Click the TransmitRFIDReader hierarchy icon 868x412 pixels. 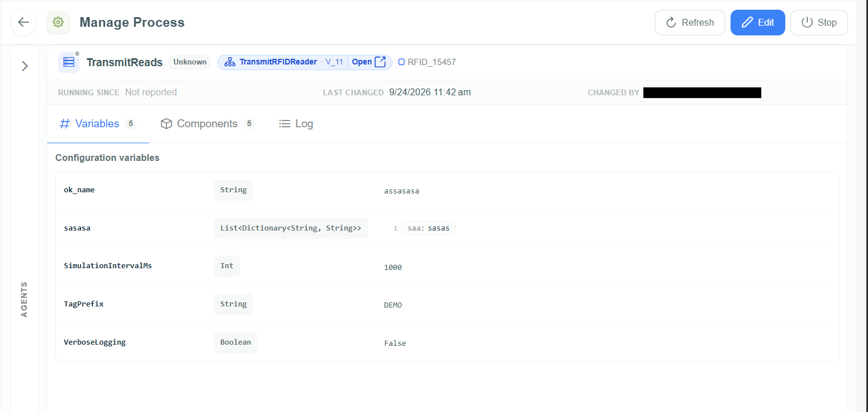coord(230,62)
